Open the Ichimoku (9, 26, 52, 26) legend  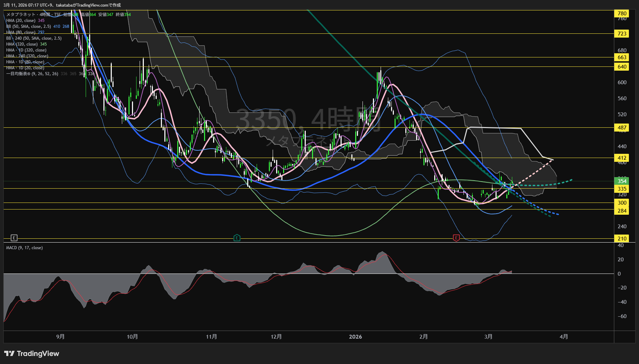32,74
